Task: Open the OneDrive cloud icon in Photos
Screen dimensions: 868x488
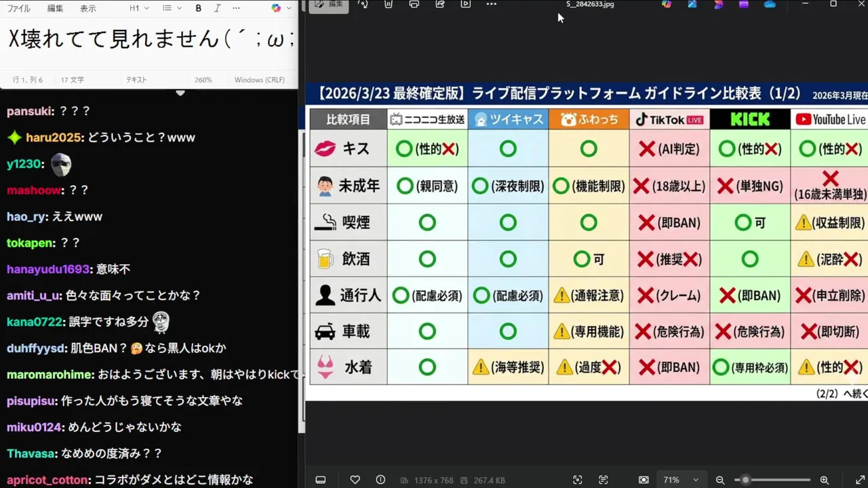Action: point(770,4)
